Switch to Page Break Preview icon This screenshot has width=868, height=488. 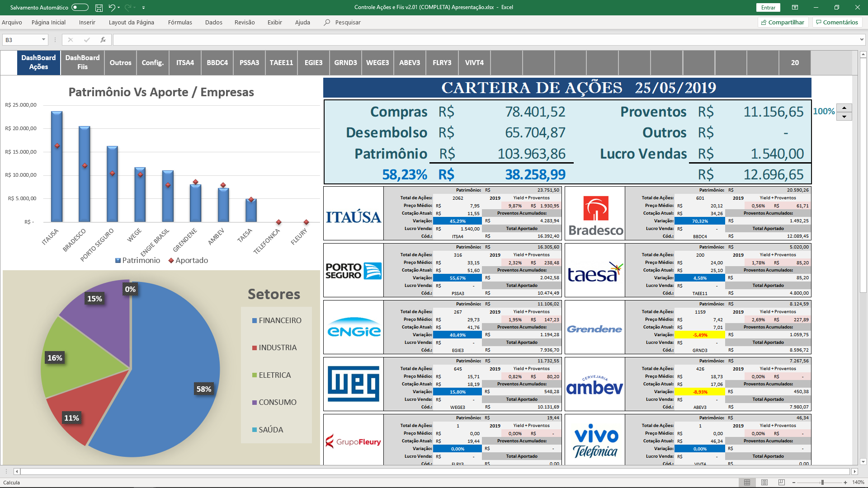(x=782, y=483)
